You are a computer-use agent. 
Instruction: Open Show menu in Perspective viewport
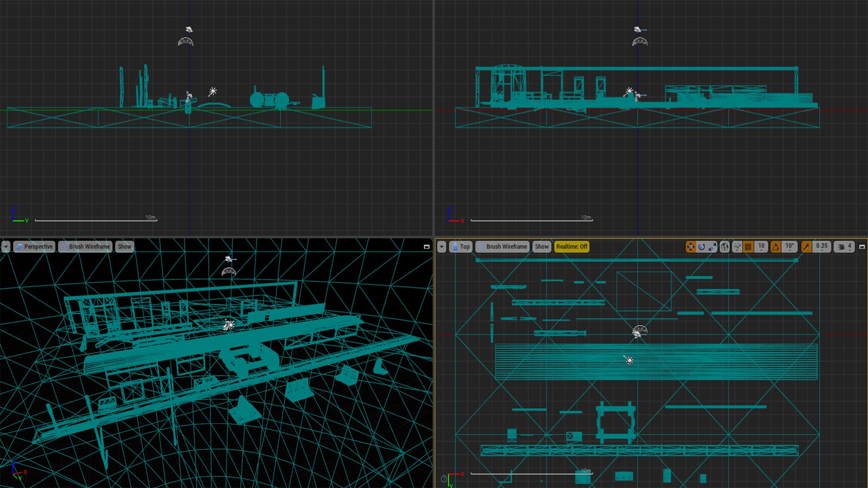coord(124,247)
